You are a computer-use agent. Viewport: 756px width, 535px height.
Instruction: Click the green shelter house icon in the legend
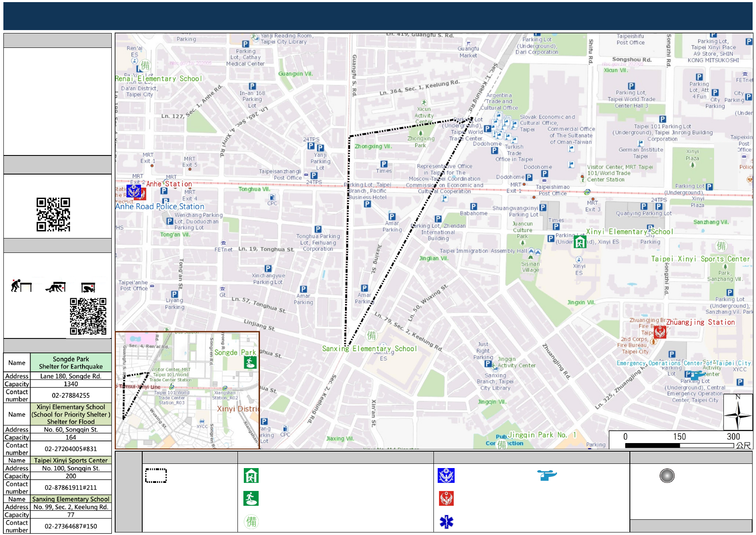pos(251,476)
